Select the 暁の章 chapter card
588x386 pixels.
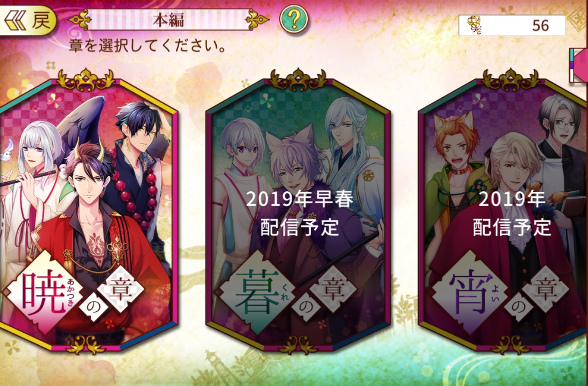click(x=86, y=211)
